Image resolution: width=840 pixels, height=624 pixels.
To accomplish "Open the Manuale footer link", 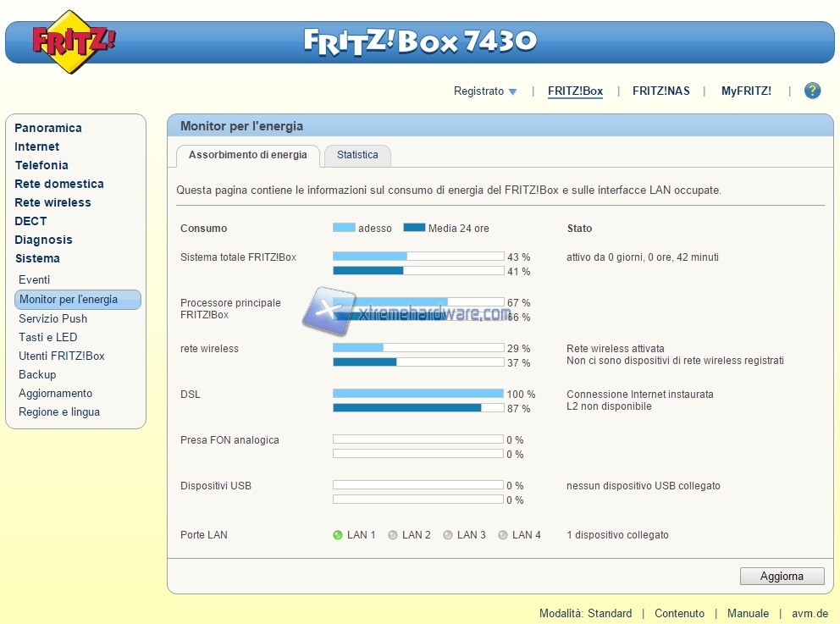I will coord(748,613).
